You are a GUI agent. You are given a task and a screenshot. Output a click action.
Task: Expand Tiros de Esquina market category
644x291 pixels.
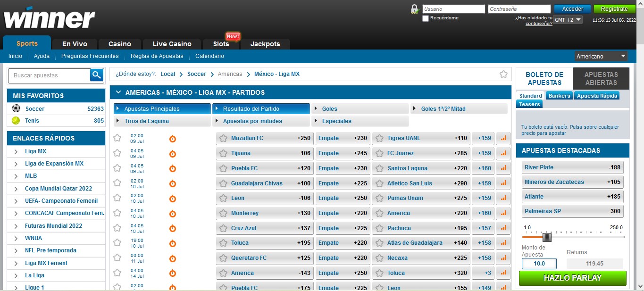[162, 121]
